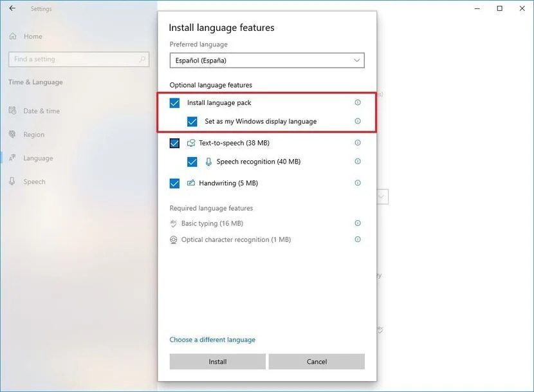534x392 pixels.
Task: Uncheck the Text-to-speech checkbox
Action: [x=174, y=143]
